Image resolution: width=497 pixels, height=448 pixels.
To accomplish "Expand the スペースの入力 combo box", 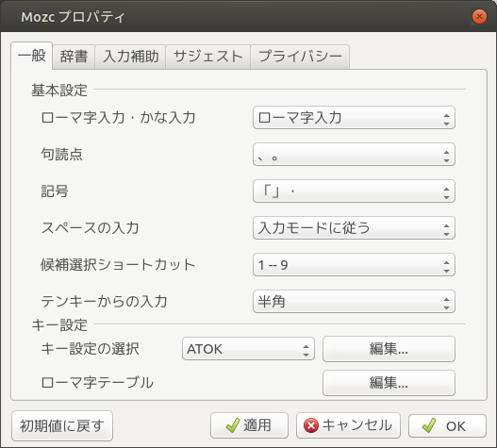I will point(354,228).
